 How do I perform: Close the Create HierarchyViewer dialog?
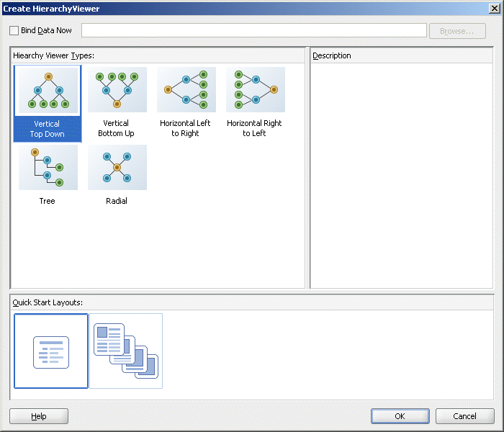(x=494, y=9)
